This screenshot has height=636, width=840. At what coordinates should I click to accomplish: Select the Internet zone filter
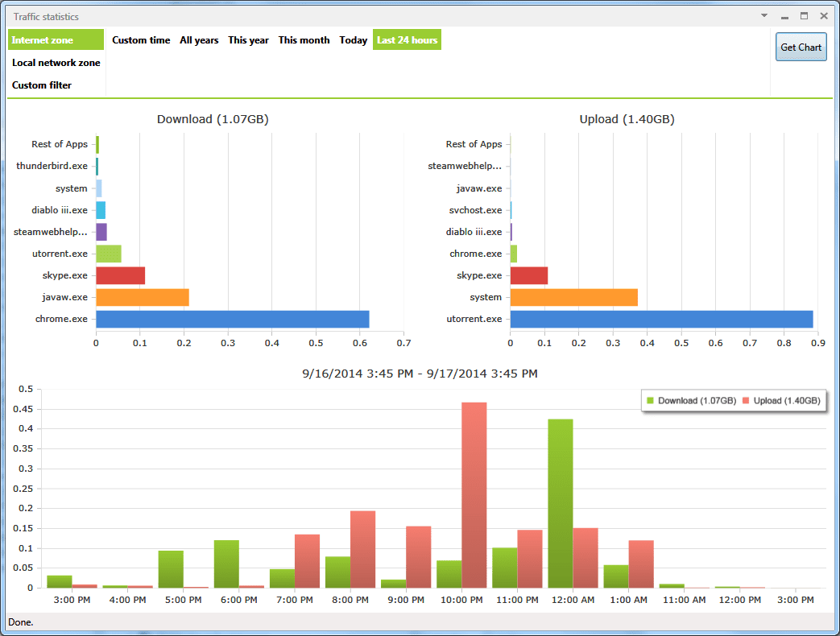[x=56, y=39]
